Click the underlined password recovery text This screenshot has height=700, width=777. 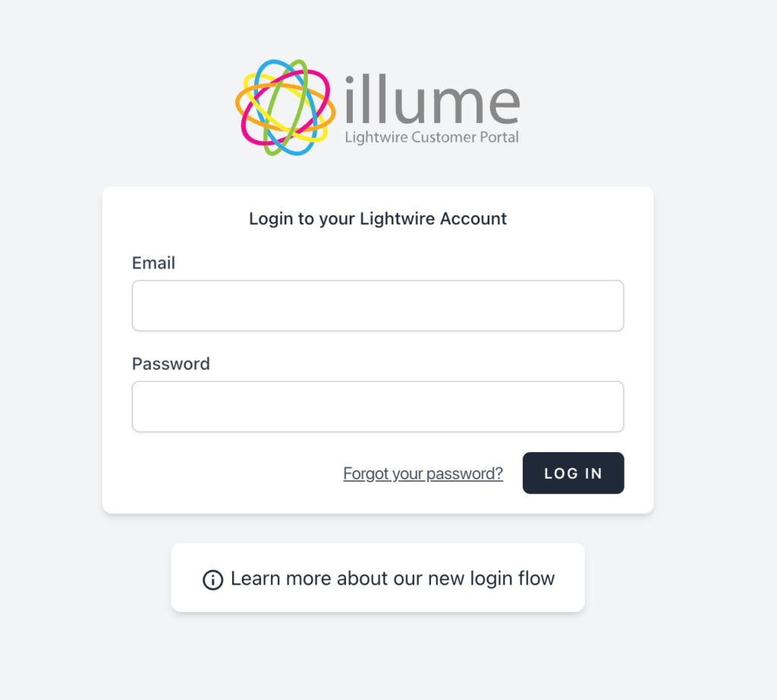pos(423,472)
